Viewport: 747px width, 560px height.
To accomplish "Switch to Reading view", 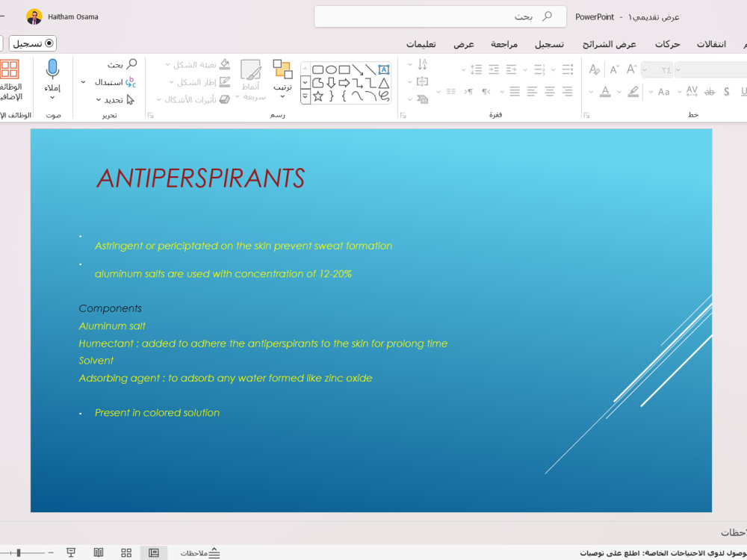I will (99, 553).
